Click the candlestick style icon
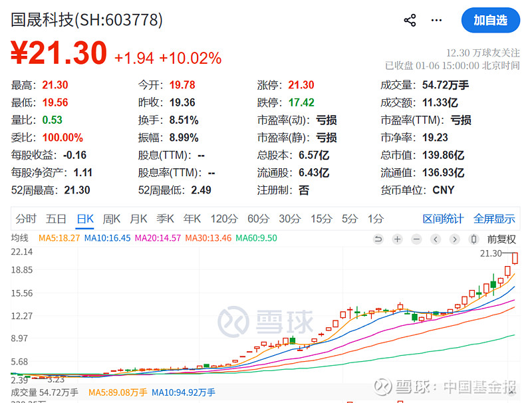 pos(473,239)
